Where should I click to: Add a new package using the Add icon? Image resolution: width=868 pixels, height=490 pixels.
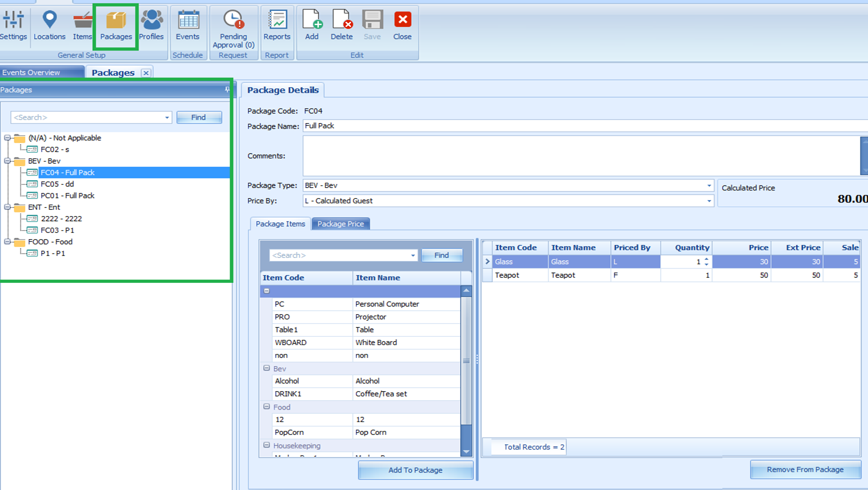311,26
